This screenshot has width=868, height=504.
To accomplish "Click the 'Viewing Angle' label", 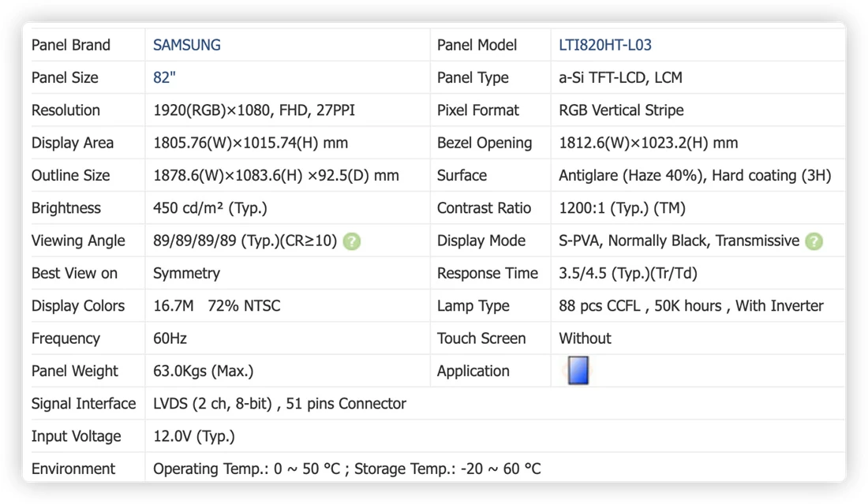I will (x=78, y=241).
